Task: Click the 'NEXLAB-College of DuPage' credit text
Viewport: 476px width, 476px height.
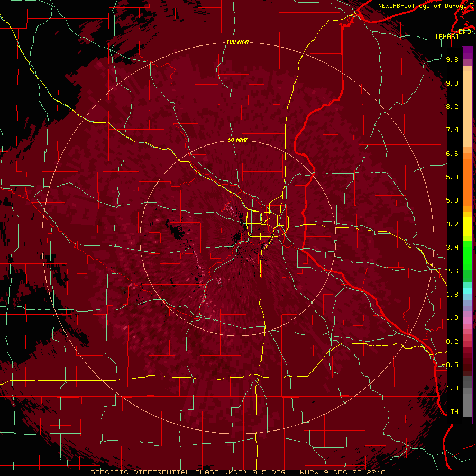Action: click(422, 6)
